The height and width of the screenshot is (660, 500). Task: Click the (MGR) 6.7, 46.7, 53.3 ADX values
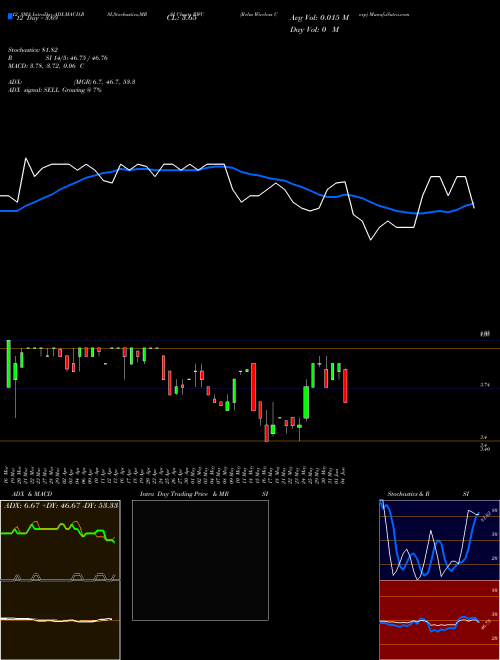coord(104,82)
